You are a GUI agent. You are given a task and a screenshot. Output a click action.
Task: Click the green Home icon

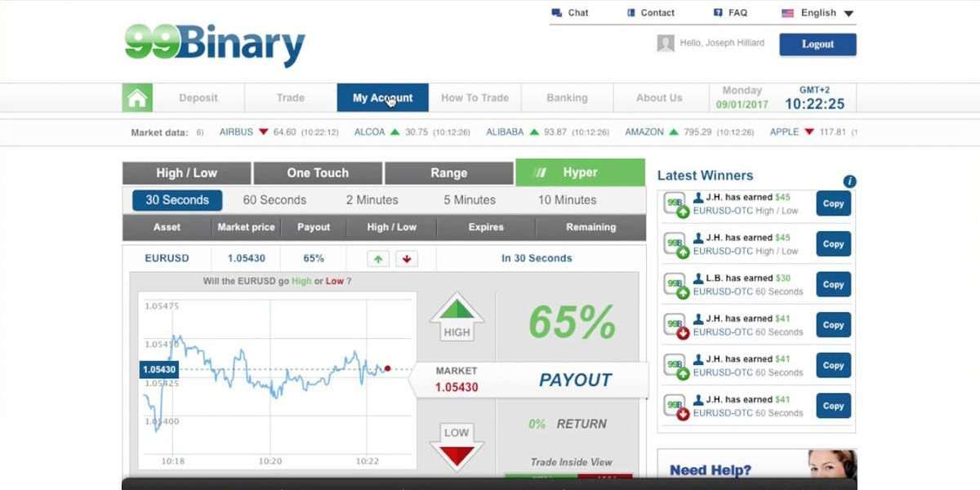pyautogui.click(x=137, y=98)
